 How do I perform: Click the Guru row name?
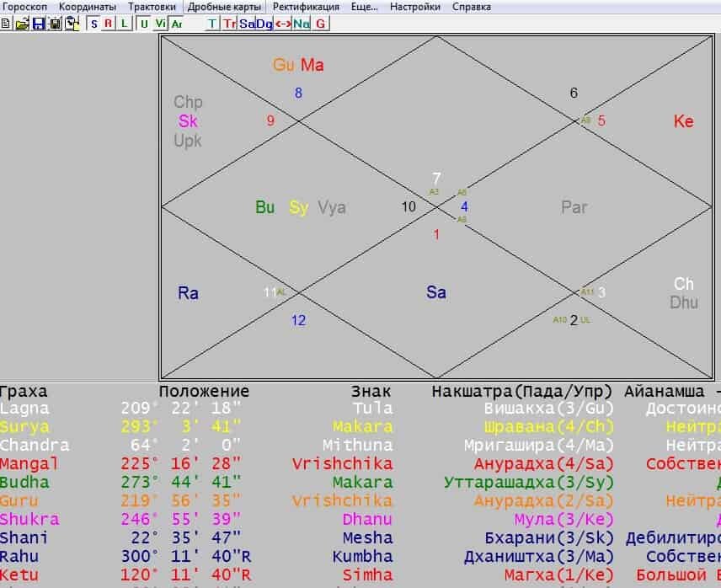[19, 500]
